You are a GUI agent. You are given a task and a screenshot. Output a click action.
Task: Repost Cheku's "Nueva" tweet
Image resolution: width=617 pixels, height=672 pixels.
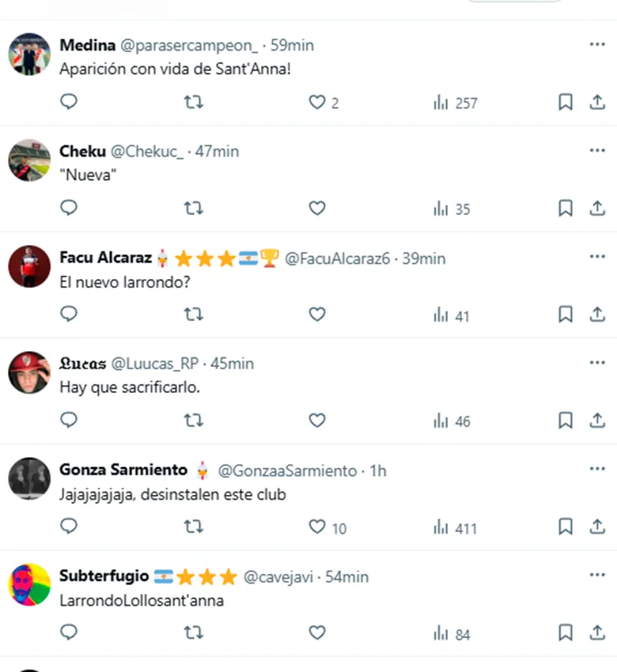(193, 208)
